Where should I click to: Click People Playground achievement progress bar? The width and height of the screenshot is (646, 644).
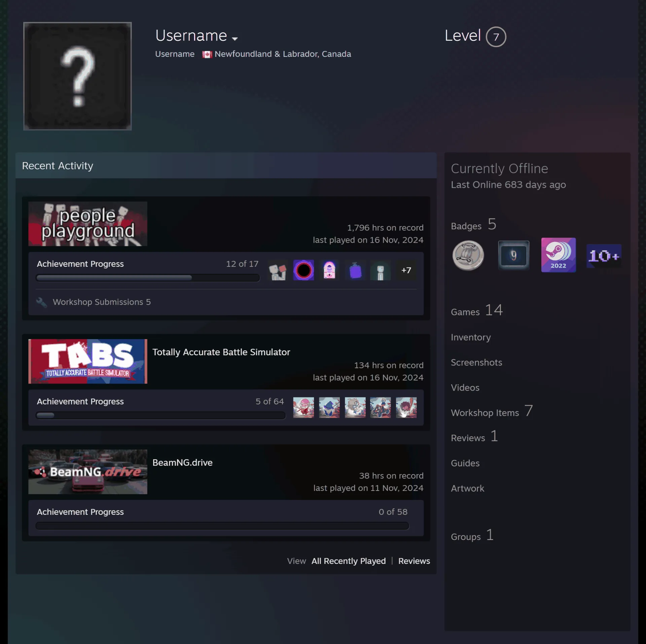tap(148, 278)
